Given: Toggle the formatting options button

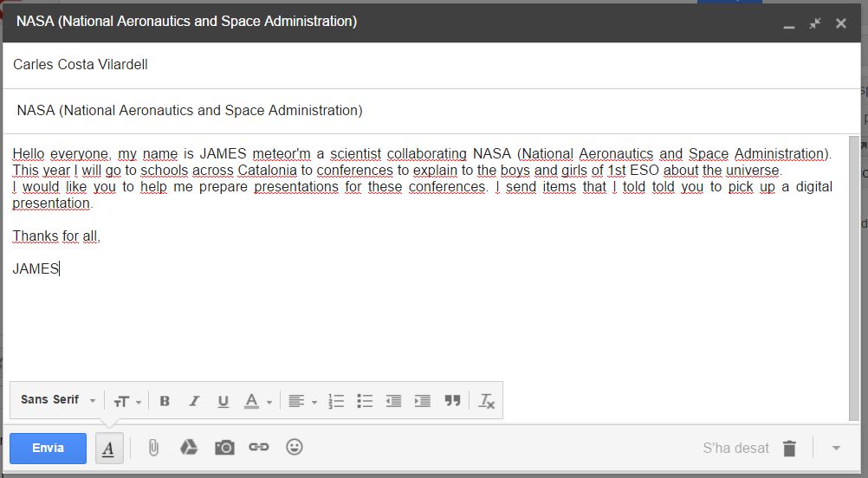Looking at the screenshot, I should (109, 448).
